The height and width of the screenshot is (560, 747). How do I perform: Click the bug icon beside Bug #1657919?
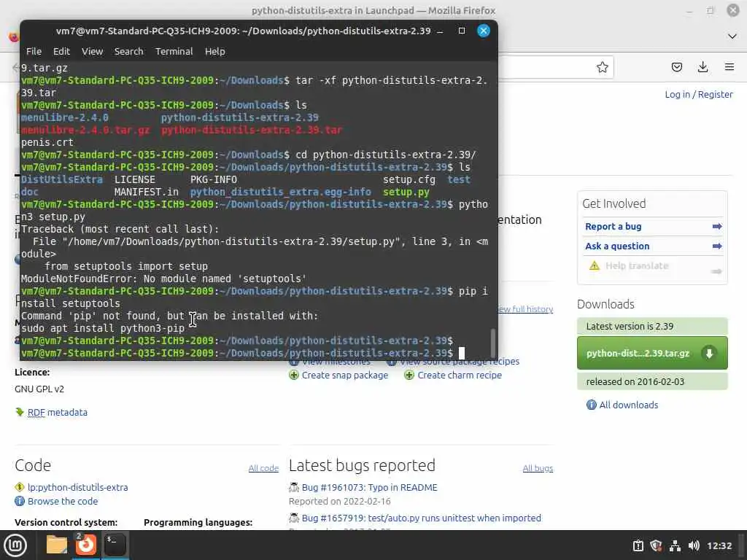point(294,518)
